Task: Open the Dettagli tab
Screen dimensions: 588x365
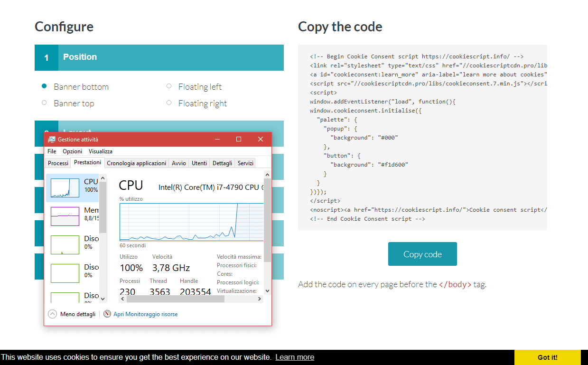Action: click(x=222, y=163)
